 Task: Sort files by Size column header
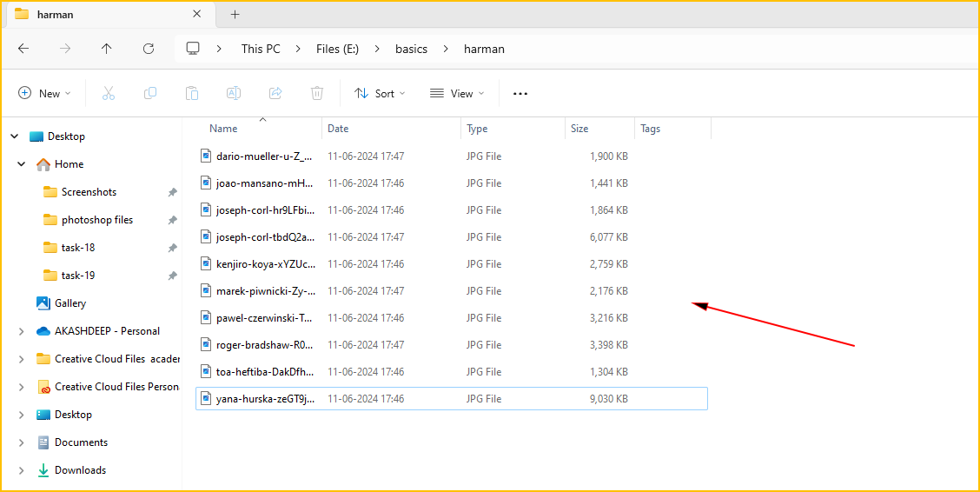pos(579,129)
